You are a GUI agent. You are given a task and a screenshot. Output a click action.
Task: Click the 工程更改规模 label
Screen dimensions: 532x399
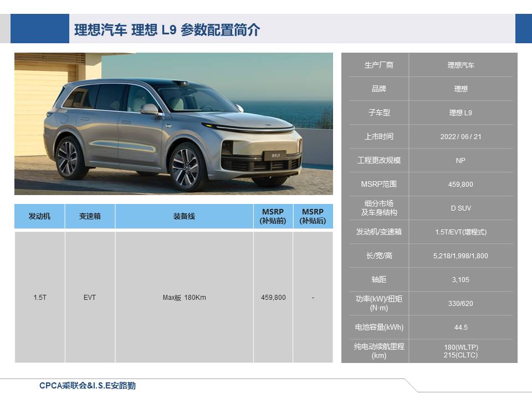pos(379,160)
